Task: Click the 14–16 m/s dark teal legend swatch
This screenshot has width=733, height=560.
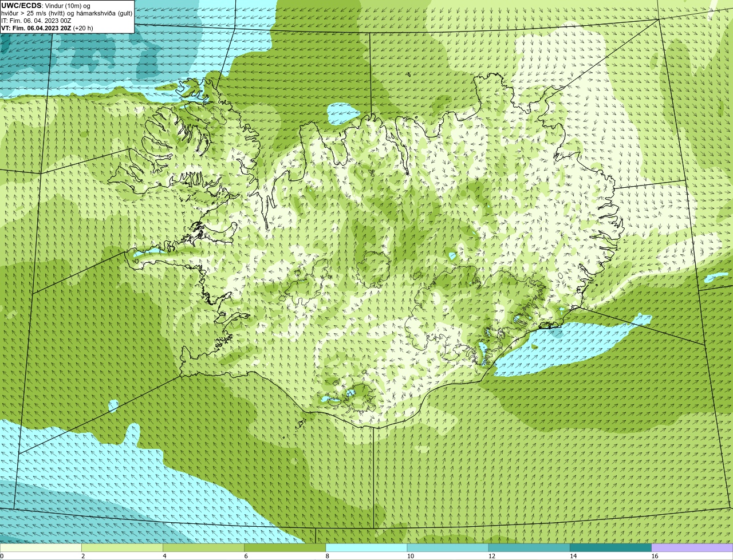Action: pyautogui.click(x=611, y=548)
